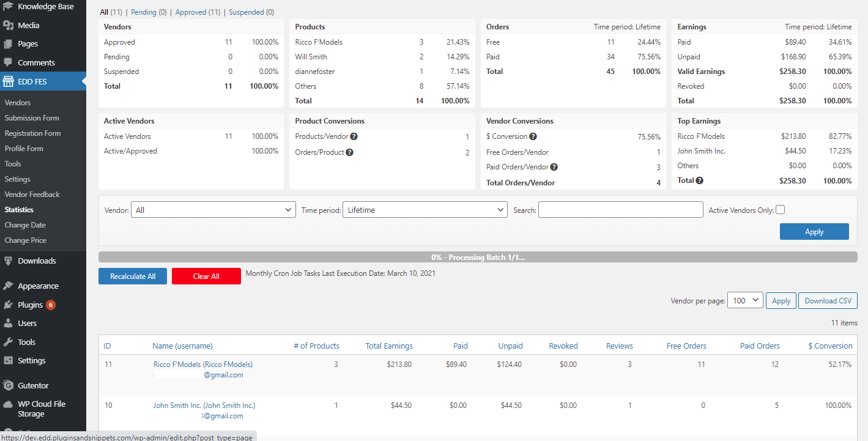Image resolution: width=868 pixels, height=441 pixels.
Task: Open Media via its sidebar icon
Action: pos(8,25)
